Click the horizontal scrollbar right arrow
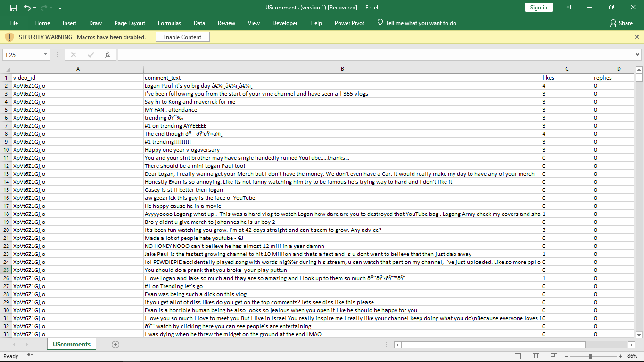The image size is (644, 362). (x=631, y=345)
